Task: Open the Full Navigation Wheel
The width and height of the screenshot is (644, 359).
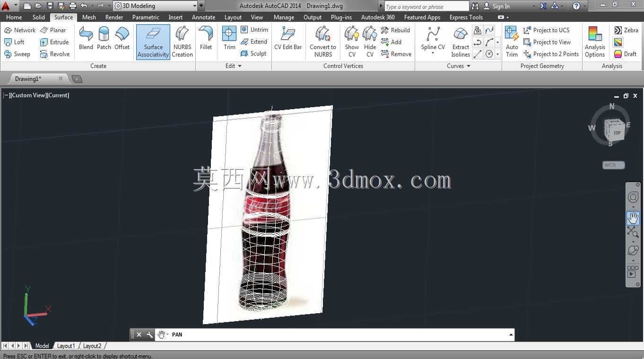Action: point(633,197)
